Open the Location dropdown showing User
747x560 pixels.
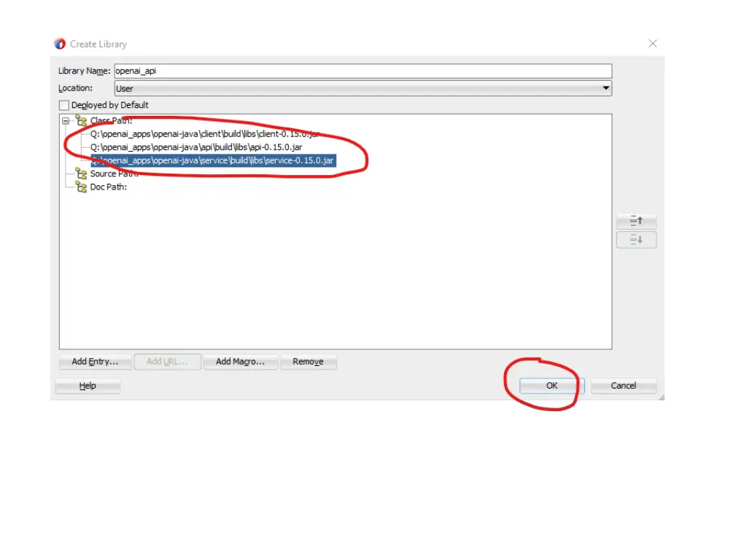coord(363,89)
